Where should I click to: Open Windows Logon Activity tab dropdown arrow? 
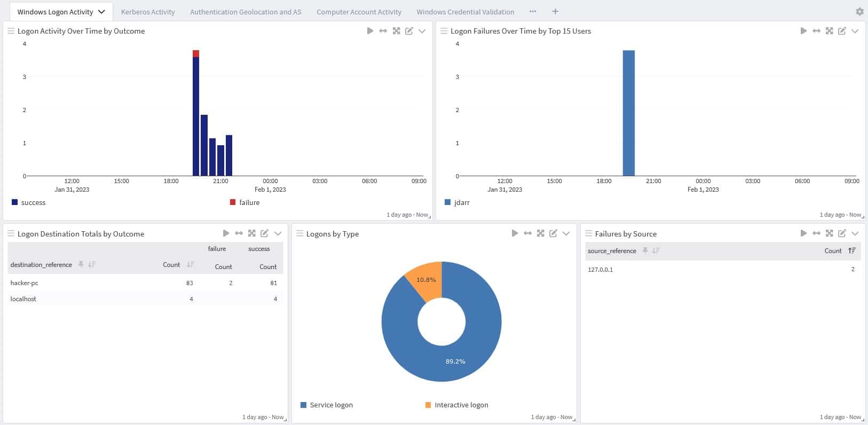pos(101,12)
